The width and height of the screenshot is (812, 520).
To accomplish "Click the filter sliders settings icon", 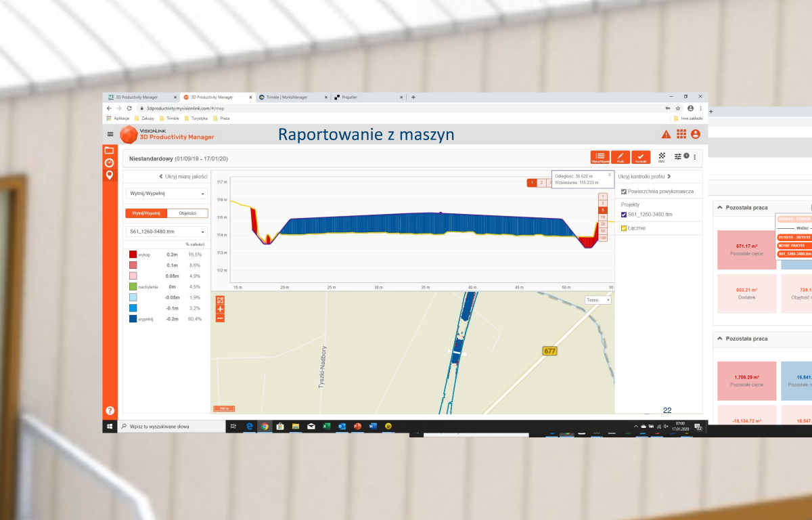I will 678,156.
